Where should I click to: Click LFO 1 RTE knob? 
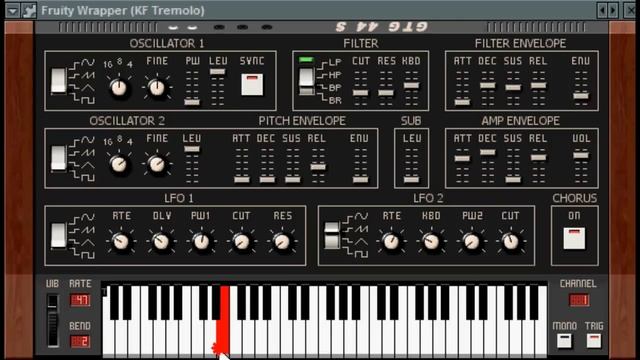click(120, 242)
